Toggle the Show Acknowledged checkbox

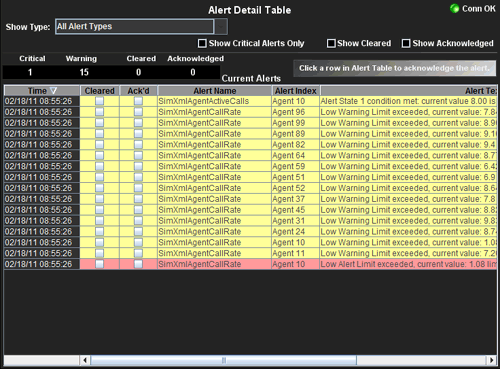pos(406,43)
